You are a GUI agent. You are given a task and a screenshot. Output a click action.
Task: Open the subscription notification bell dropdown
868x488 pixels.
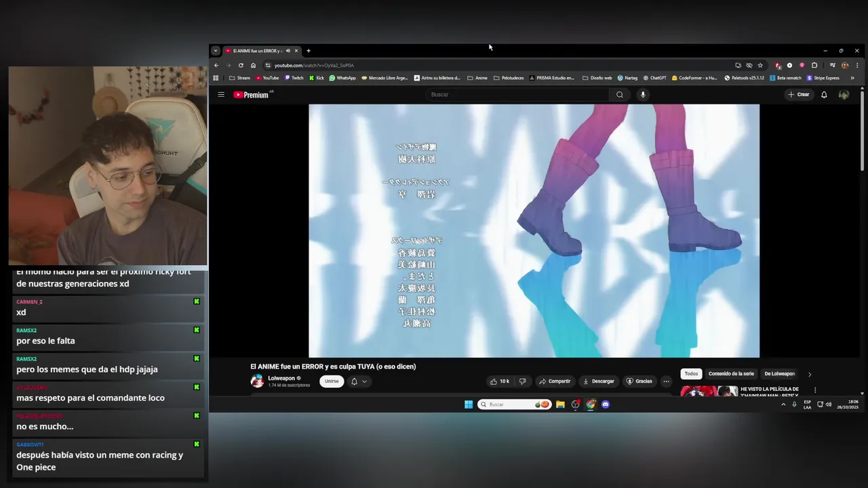(358, 382)
